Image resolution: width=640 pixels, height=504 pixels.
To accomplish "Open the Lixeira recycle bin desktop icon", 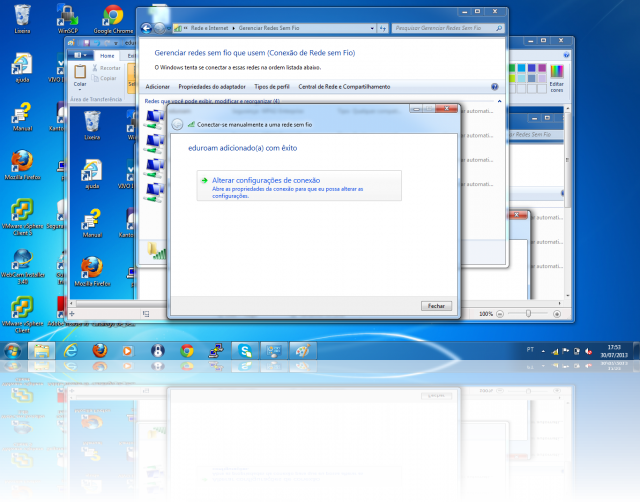I will point(22,19).
